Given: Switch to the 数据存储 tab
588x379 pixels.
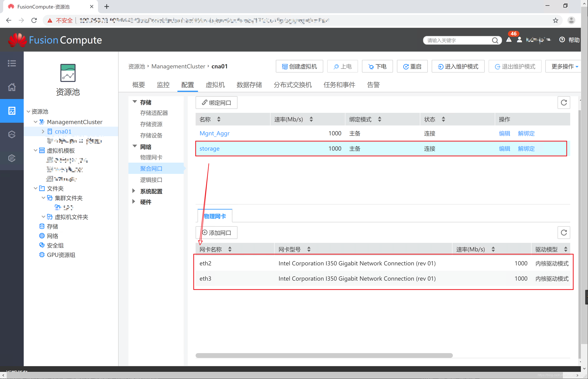Looking at the screenshot, I should (x=249, y=85).
